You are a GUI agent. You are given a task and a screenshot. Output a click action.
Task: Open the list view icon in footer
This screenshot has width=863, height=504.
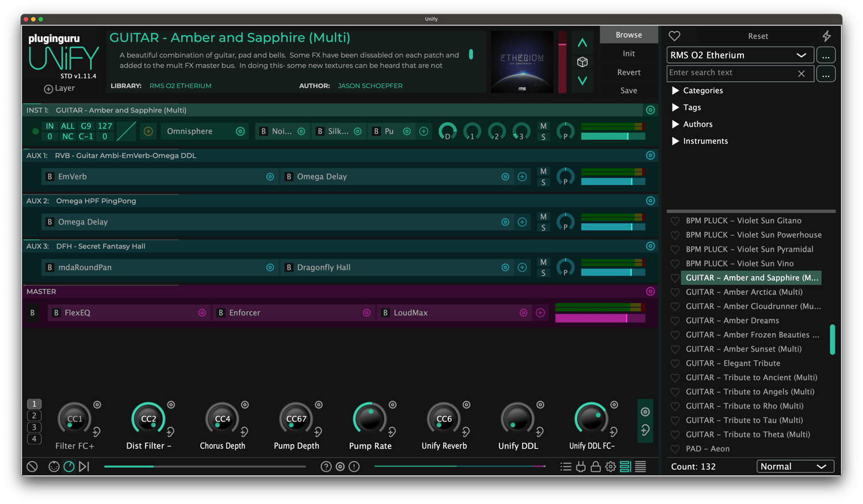point(566,467)
